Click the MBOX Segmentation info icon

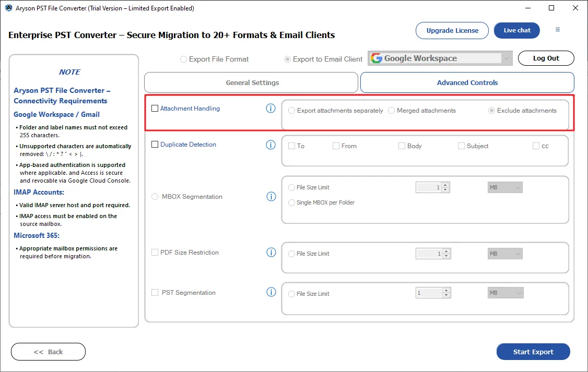point(271,196)
